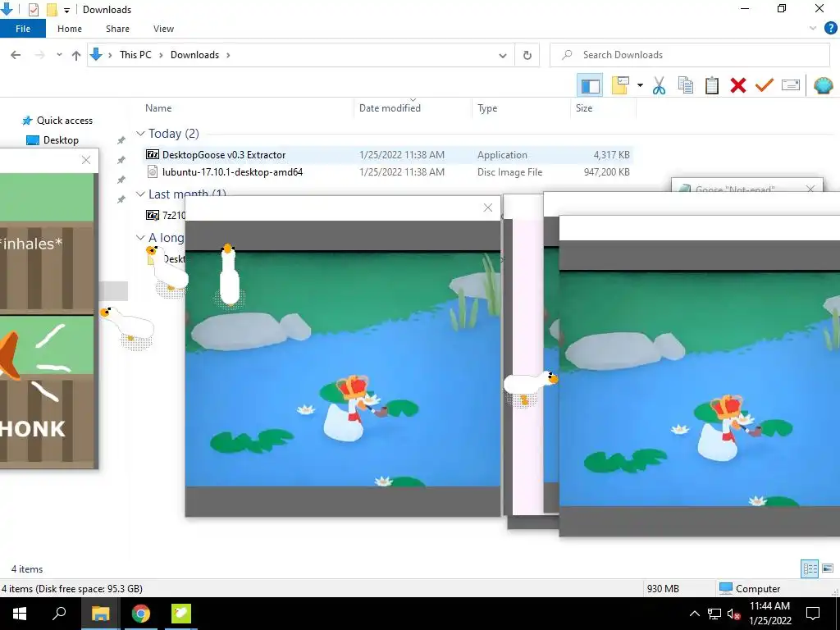Go up one folder level
840x630 pixels.
[76, 55]
